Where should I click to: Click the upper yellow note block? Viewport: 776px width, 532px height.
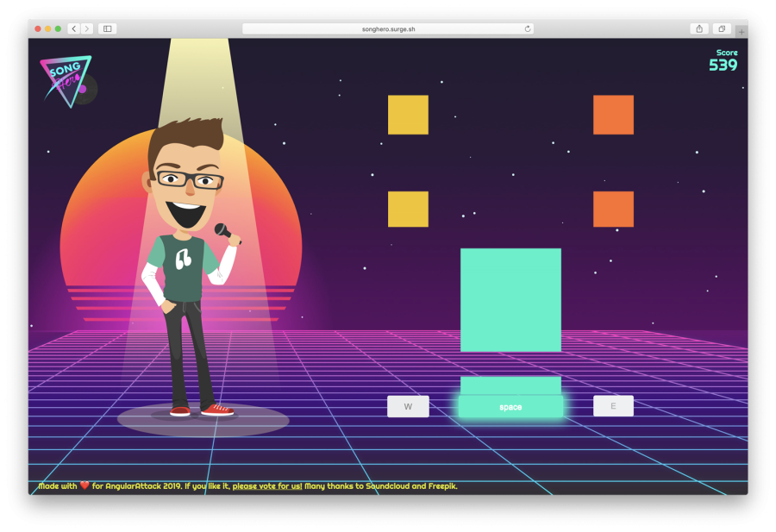408,115
